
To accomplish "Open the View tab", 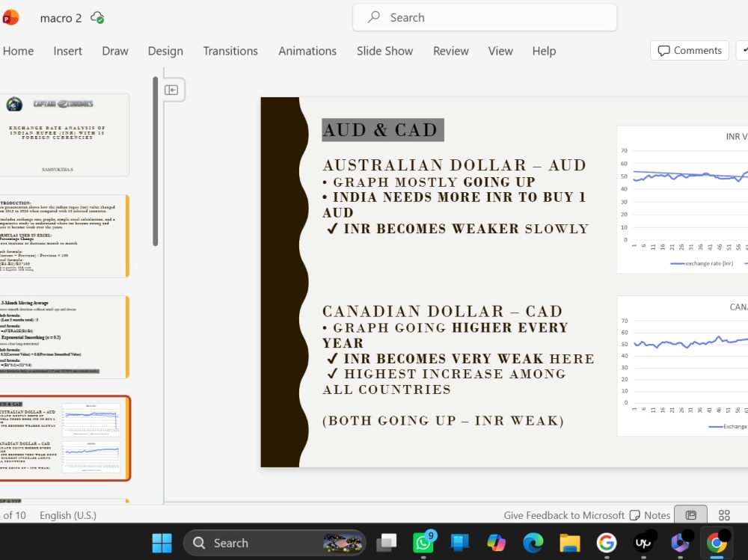I will (x=500, y=51).
